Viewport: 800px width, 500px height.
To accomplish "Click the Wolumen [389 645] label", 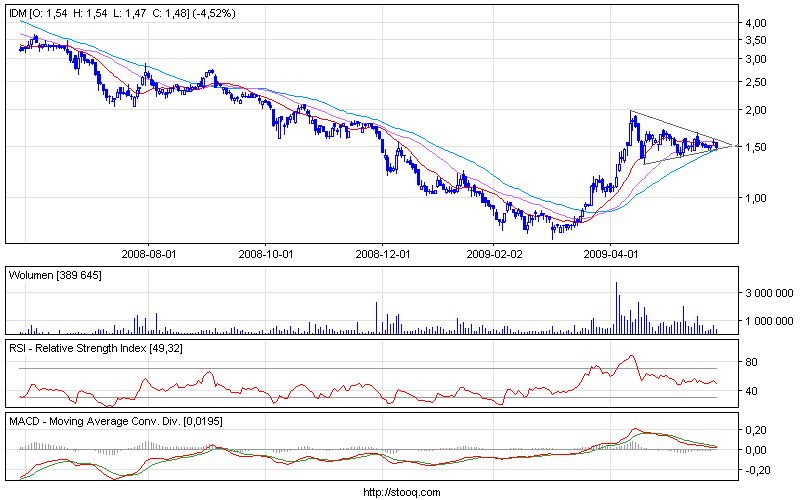I will 55,276.
